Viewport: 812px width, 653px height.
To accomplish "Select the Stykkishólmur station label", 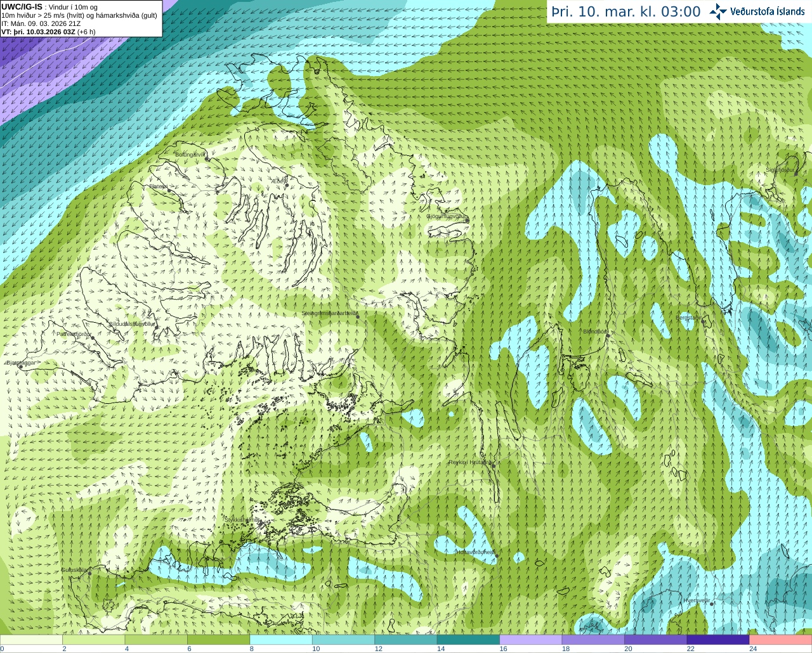I will [x=242, y=520].
